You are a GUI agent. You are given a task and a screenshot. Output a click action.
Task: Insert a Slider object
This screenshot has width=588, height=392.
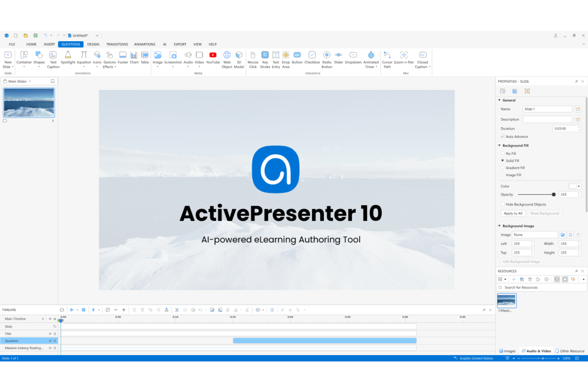338,58
